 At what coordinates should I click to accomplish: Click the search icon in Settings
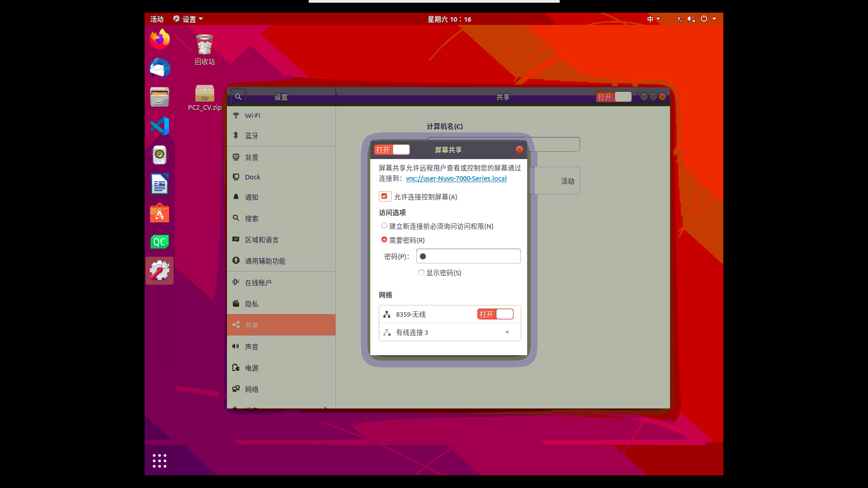click(x=238, y=96)
